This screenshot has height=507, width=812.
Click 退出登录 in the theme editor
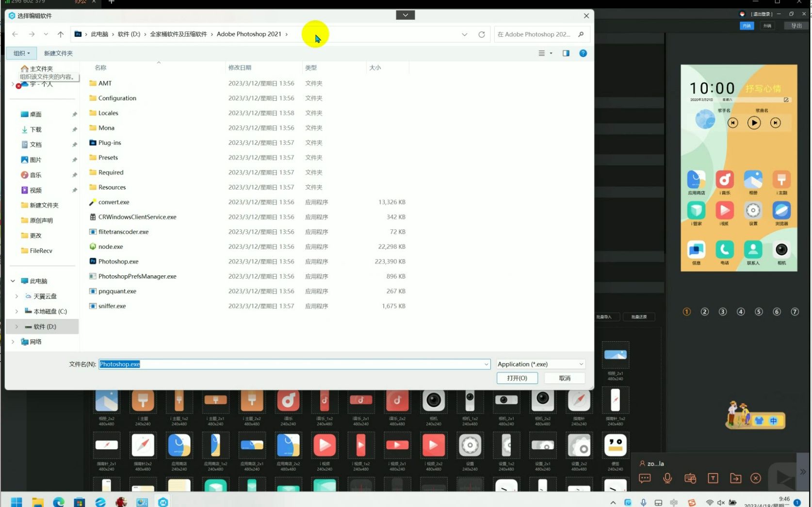coord(761,14)
